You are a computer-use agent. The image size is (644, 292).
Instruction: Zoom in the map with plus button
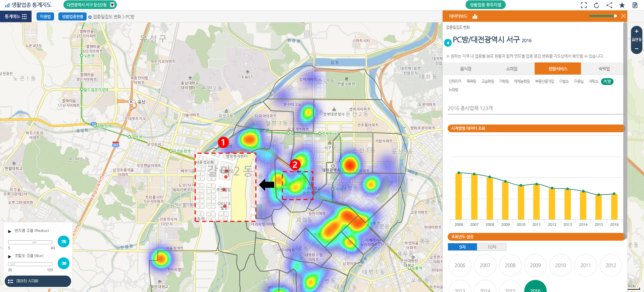[636, 31]
